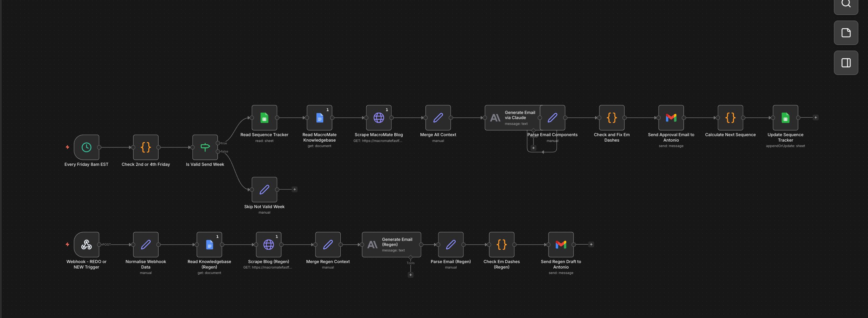Screen dimensions: 868x318
Task: Select the Merge All Context node
Action: click(x=438, y=118)
